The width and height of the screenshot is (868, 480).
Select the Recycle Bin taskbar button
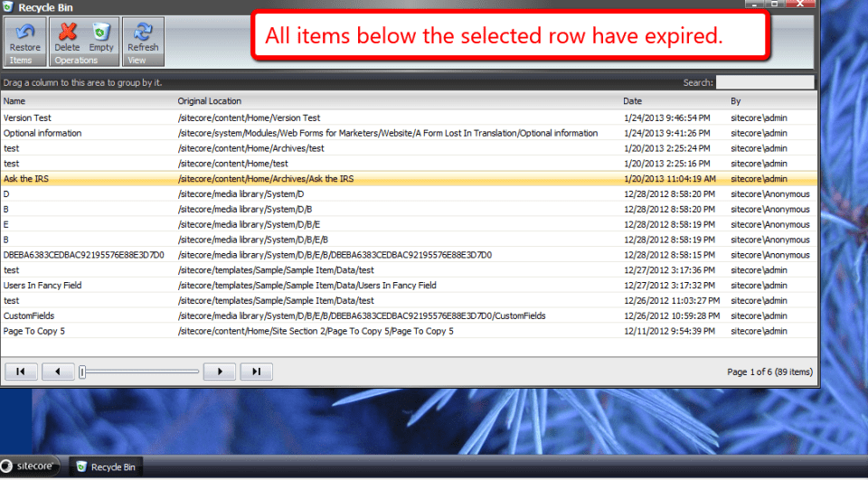pyautogui.click(x=107, y=466)
